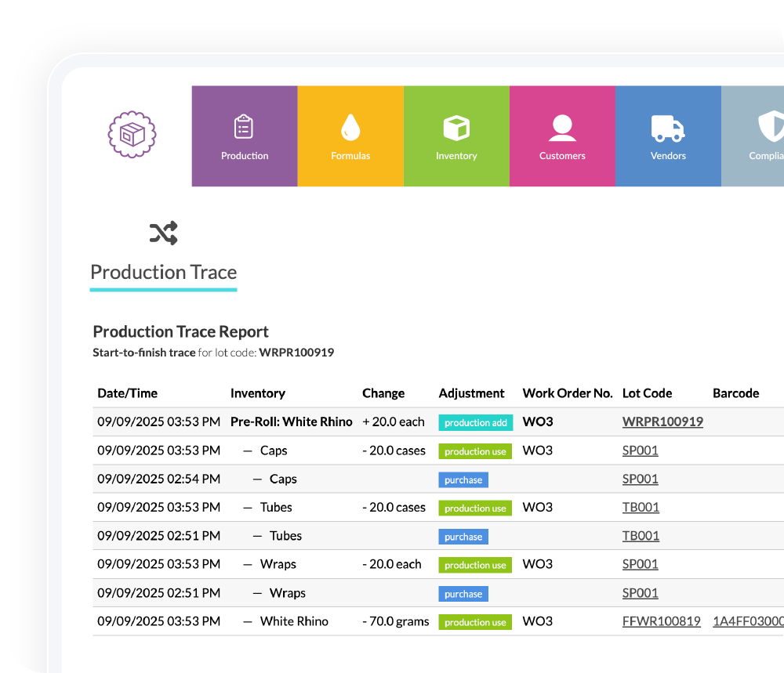
Task: Open lot code link WRPR100919 in the table
Action: (662, 422)
